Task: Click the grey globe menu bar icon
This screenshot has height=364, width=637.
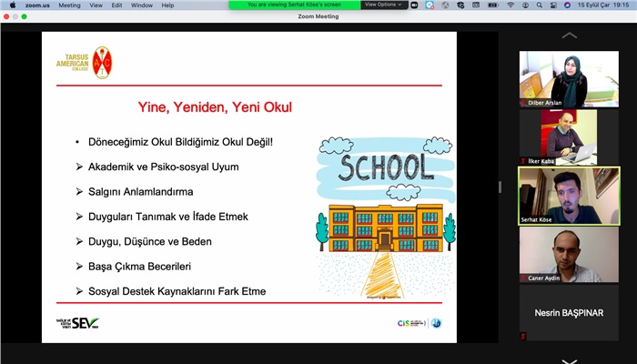Action: click(445, 5)
